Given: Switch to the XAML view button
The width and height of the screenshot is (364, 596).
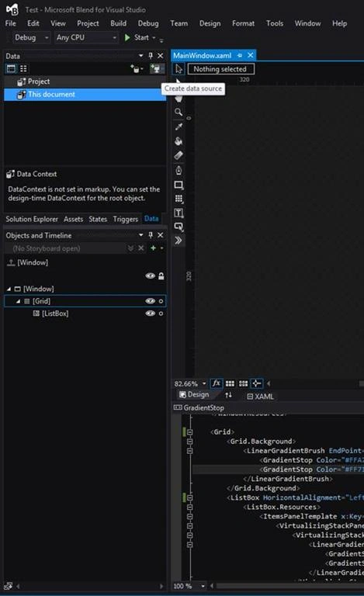Looking at the screenshot, I should coord(260,397).
